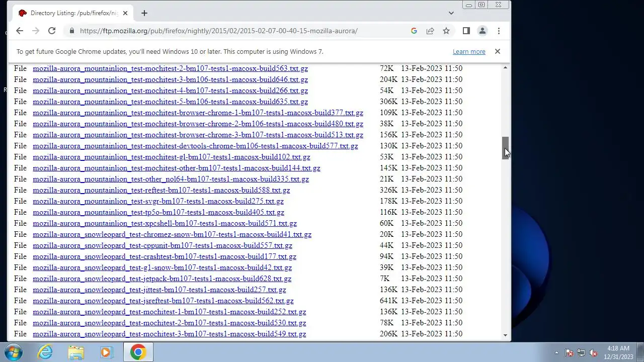Click the scroll up arrow
The image size is (644, 362).
pos(505,67)
